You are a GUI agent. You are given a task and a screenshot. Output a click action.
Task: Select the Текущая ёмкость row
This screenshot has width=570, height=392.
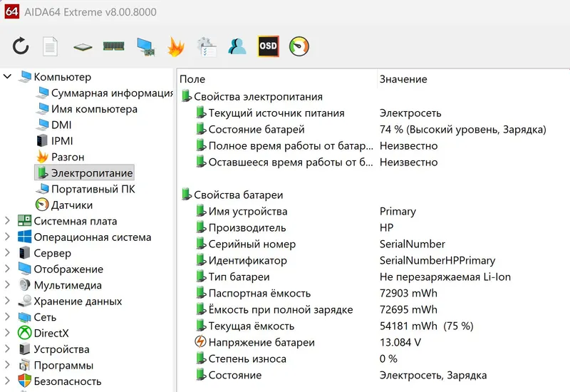click(x=373, y=326)
